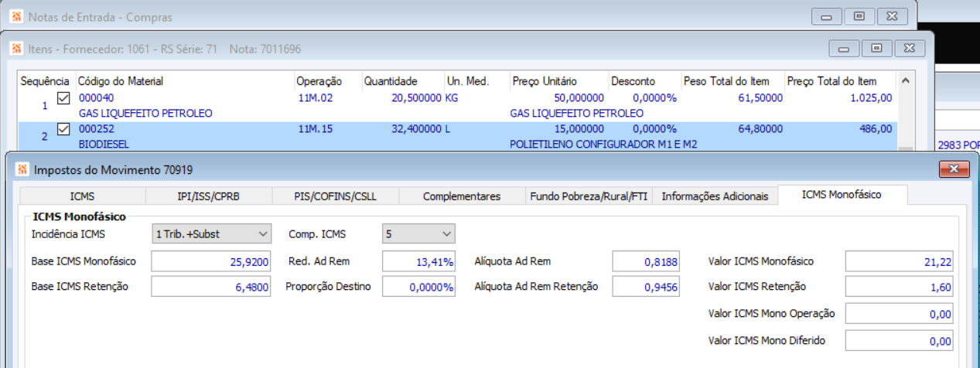The height and width of the screenshot is (368, 980).
Task: Click weight 61,50000 cell
Action: pyautogui.click(x=760, y=98)
